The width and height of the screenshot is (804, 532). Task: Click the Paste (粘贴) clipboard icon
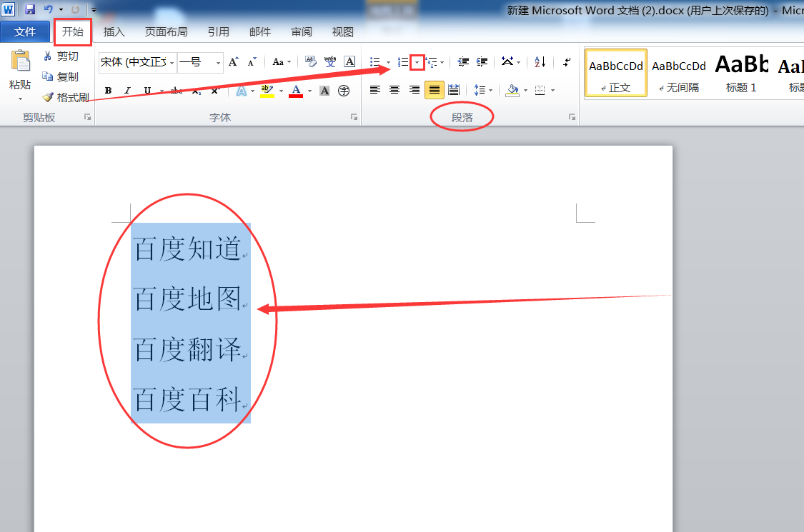pos(21,62)
